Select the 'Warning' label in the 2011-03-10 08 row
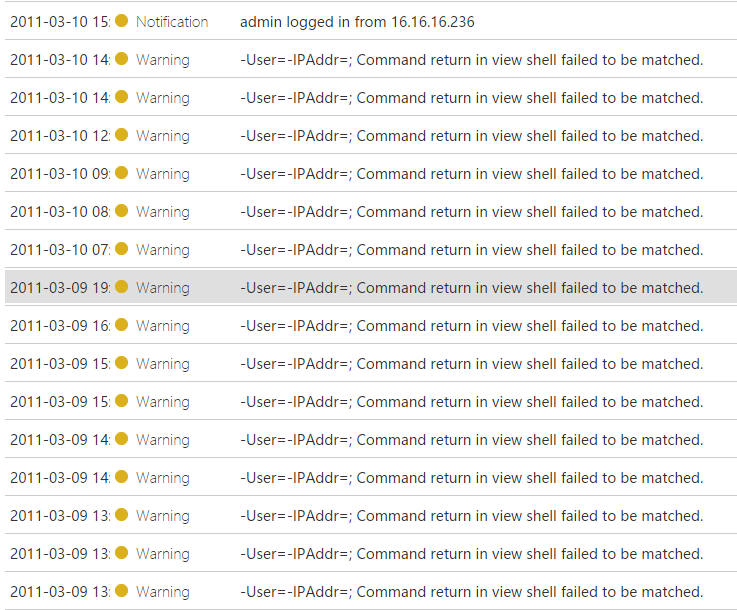Screen dimensions: 737x610 pyautogui.click(x=163, y=212)
